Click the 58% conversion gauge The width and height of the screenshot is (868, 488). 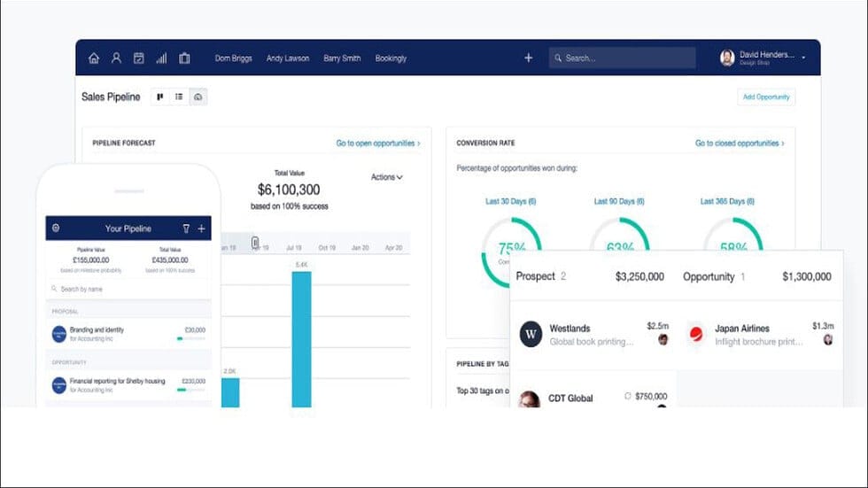(733, 235)
